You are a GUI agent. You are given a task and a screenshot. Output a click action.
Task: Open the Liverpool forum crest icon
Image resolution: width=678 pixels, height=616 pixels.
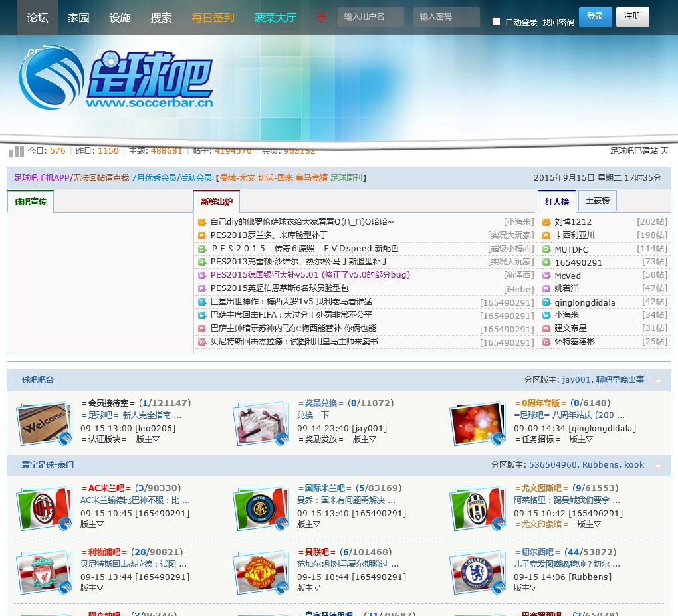pyautogui.click(x=44, y=572)
